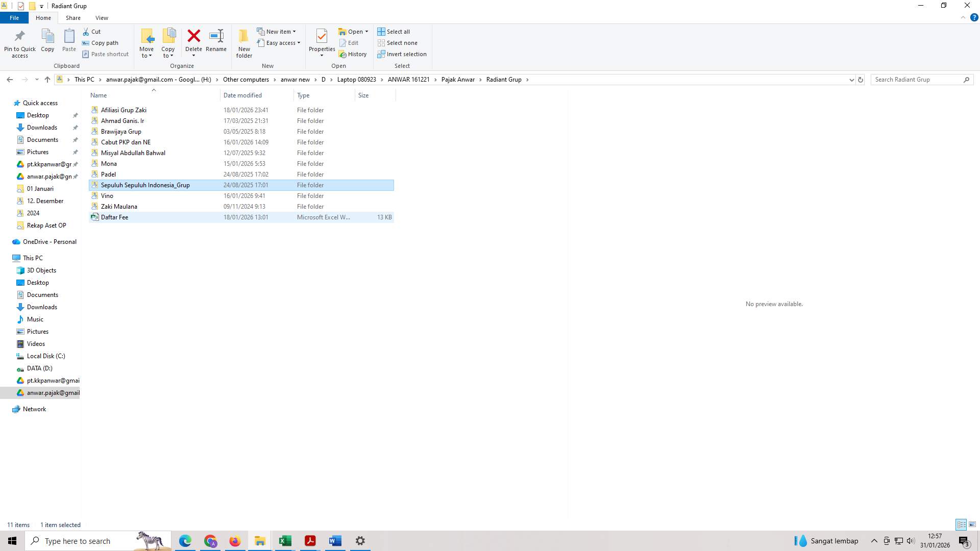This screenshot has height=551, width=980.
Task: Create a New folder
Action: point(244,43)
